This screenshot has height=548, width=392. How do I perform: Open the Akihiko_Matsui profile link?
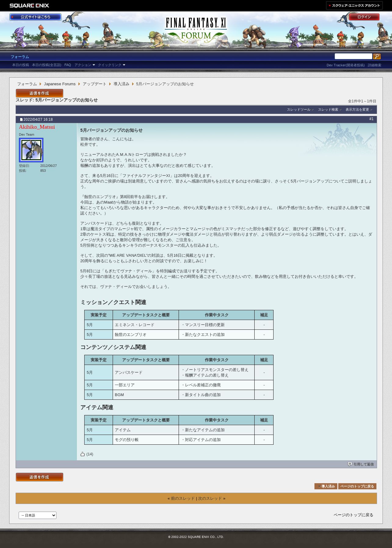pos(37,127)
